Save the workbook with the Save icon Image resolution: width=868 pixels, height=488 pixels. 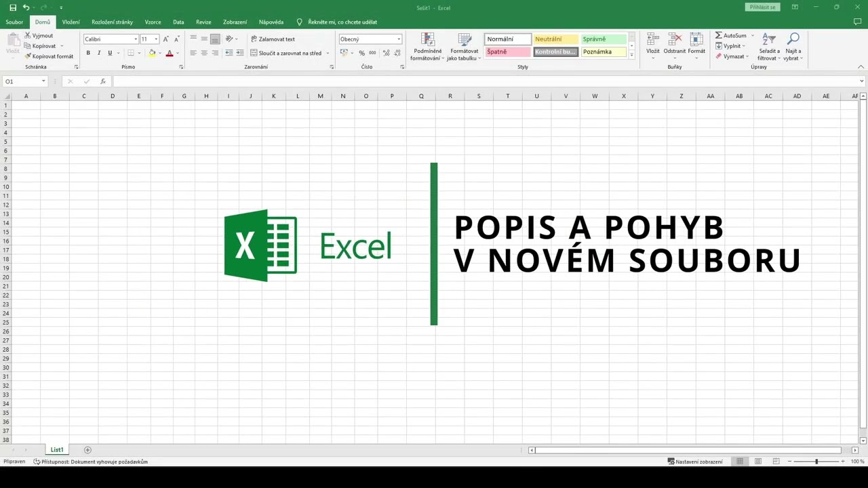pyautogui.click(x=13, y=7)
